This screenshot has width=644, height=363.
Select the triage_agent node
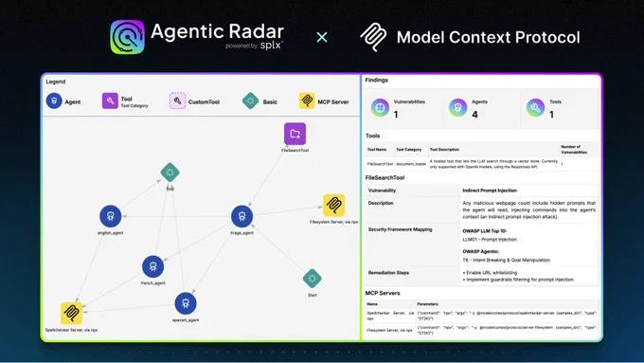(241, 216)
